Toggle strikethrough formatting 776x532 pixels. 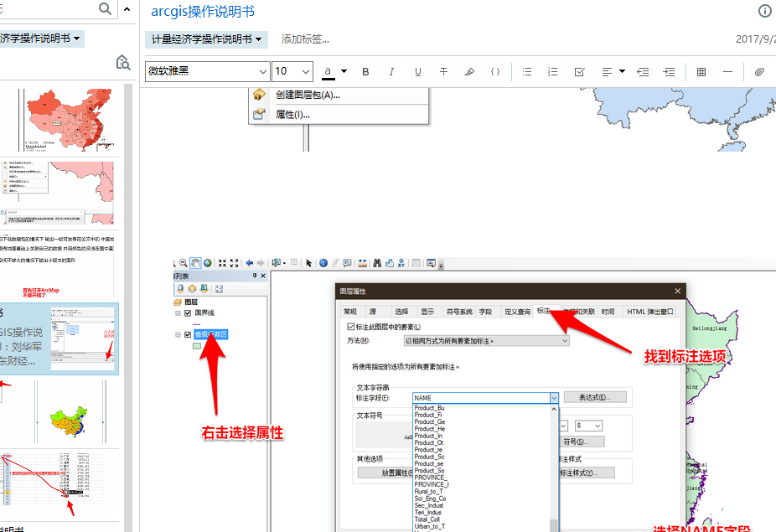point(443,72)
